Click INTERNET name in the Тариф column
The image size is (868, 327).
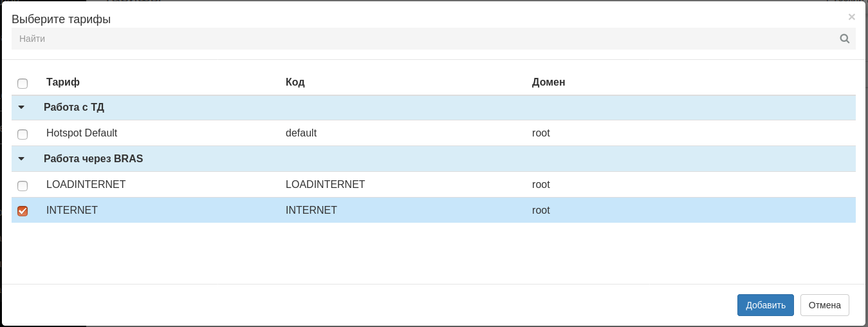72,210
